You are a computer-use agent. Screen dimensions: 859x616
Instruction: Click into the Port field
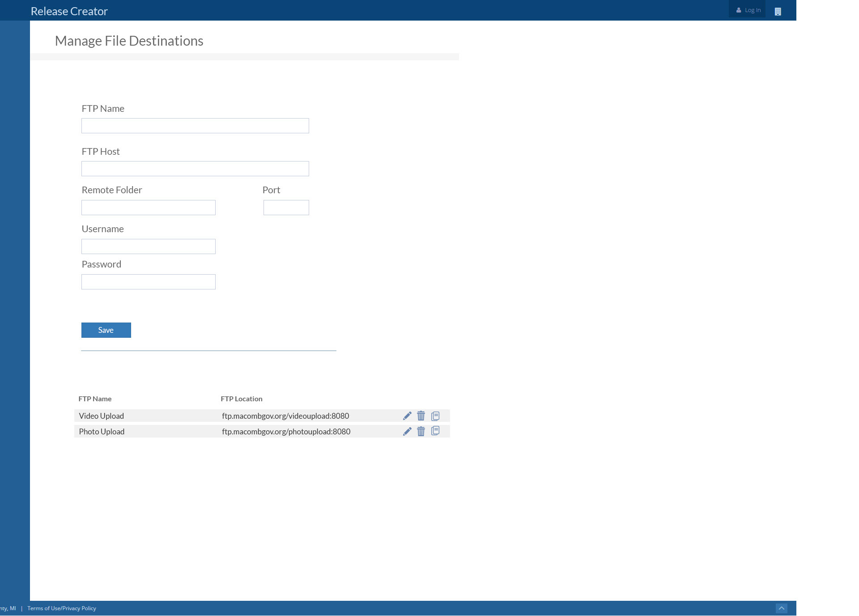coord(286,208)
